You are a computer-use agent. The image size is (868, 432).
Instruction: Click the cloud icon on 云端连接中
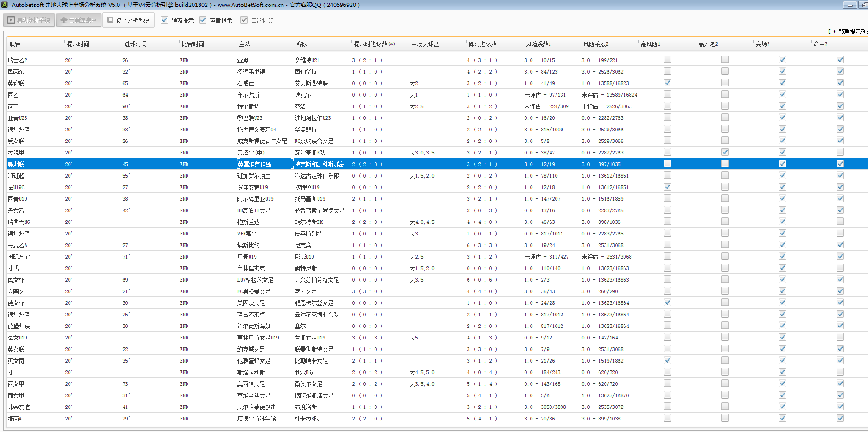click(64, 20)
